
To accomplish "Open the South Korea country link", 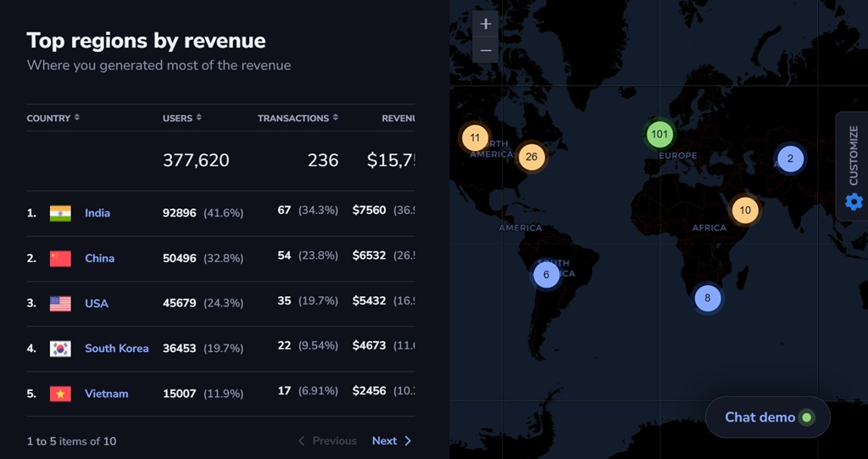I will (116, 349).
